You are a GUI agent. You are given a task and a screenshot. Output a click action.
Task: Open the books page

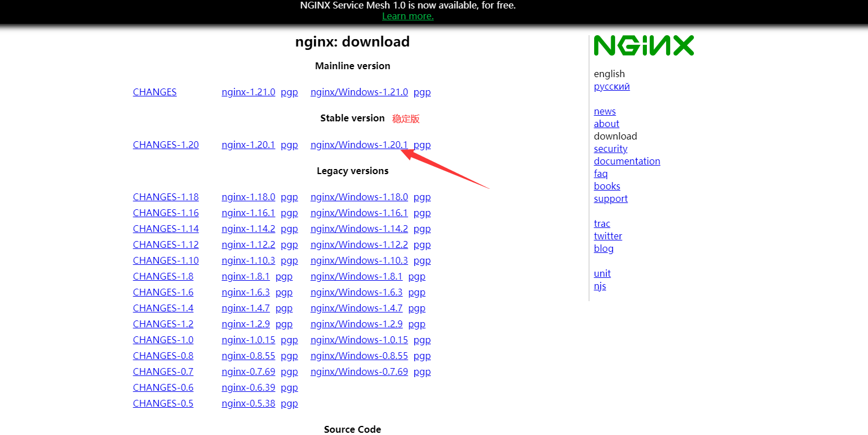click(x=607, y=186)
